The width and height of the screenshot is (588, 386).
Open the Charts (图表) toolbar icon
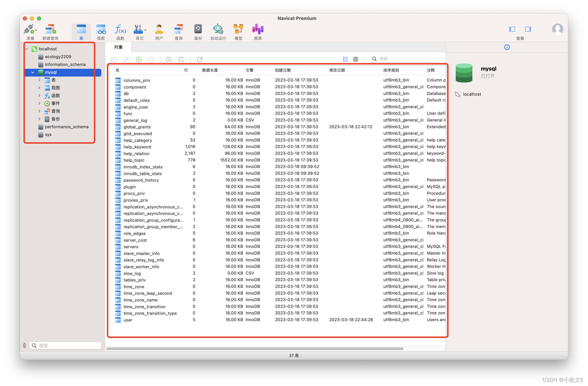point(258,32)
